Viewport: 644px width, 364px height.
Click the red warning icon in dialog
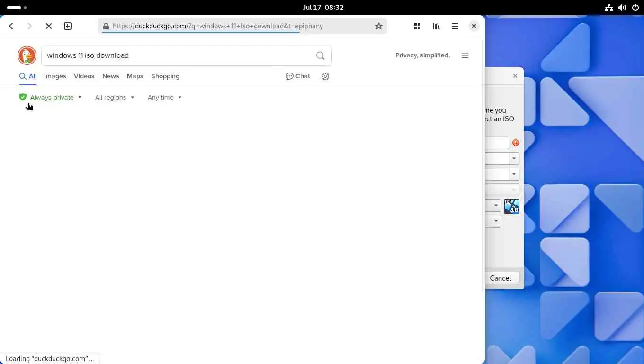tap(516, 143)
